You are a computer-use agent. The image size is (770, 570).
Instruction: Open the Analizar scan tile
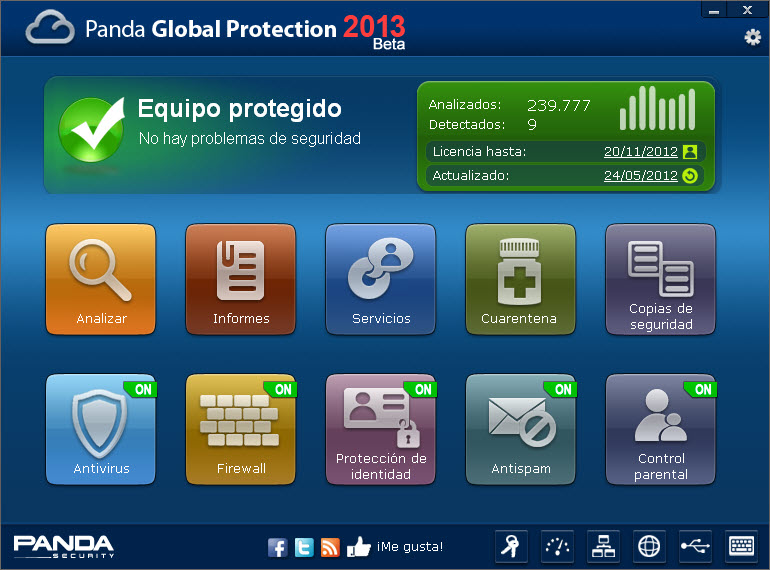101,279
